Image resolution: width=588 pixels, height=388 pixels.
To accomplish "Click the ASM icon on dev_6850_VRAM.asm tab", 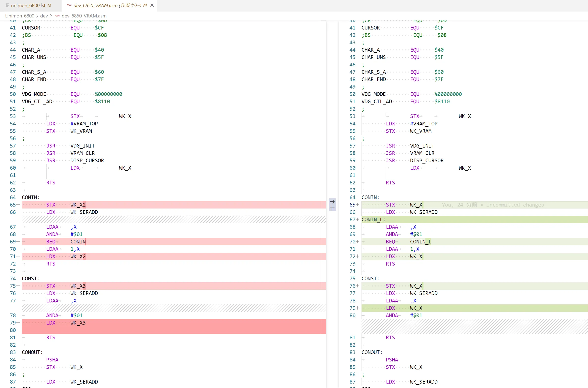I will tap(69, 5).
